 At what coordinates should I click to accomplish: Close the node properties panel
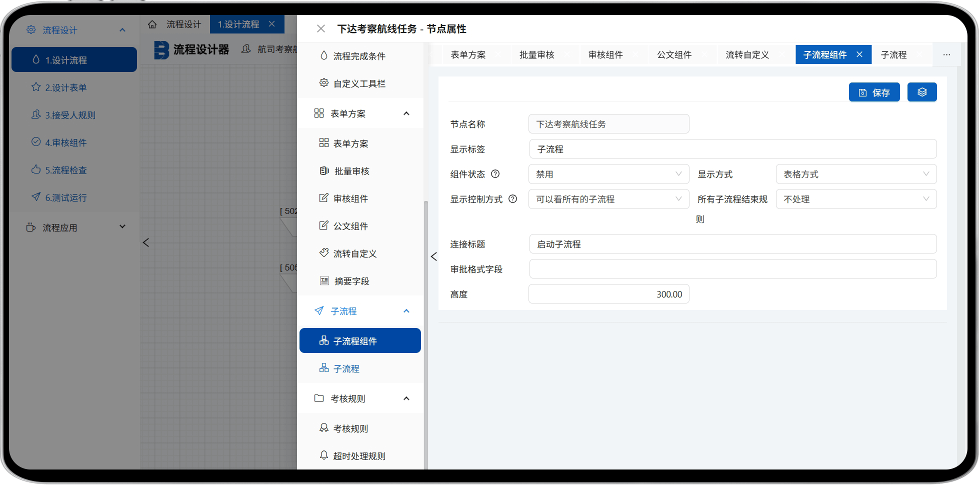tap(321, 29)
